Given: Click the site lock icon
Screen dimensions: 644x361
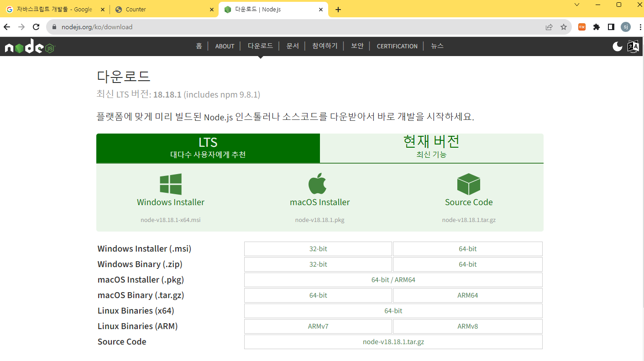Looking at the screenshot, I should (x=54, y=27).
